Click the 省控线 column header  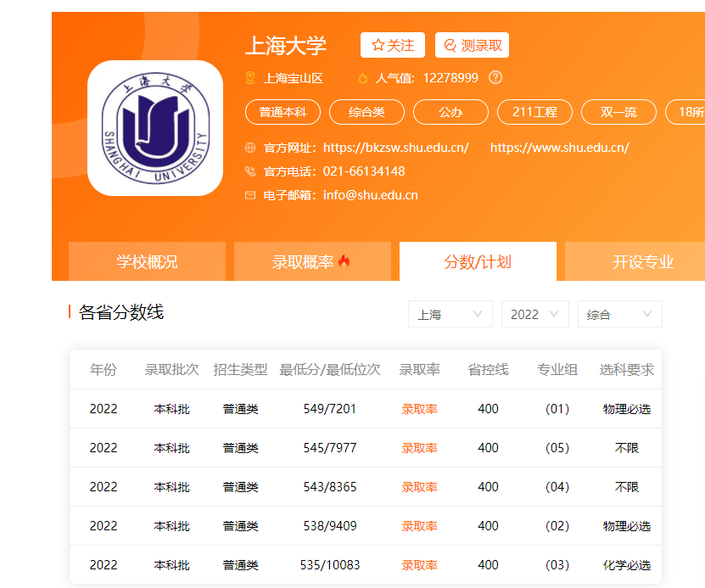coord(488,370)
